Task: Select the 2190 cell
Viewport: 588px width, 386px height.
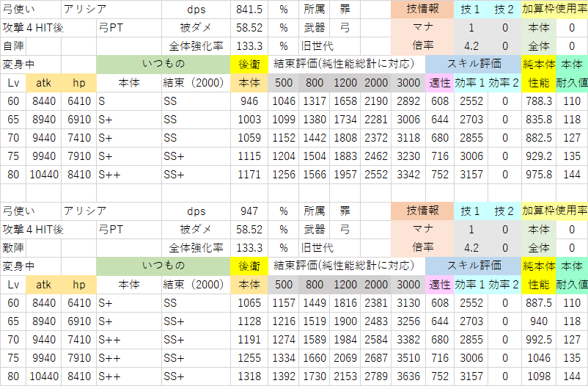Action: tap(376, 101)
